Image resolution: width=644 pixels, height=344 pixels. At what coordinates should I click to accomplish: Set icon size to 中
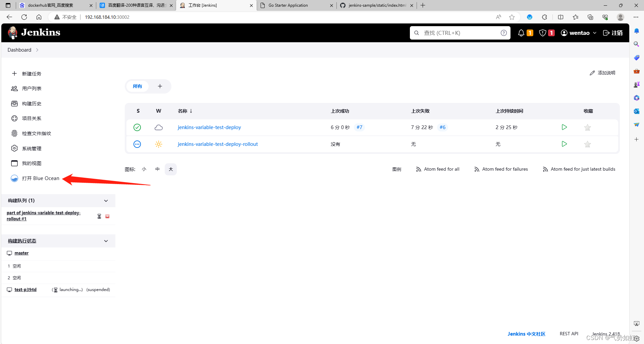[157, 169]
